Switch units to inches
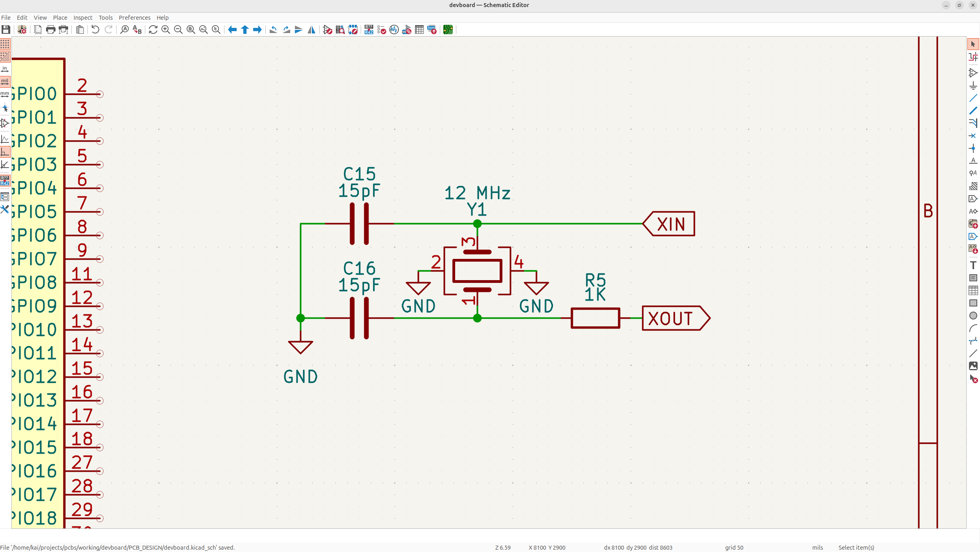Screen dimensions: 980x552 tap(5, 69)
